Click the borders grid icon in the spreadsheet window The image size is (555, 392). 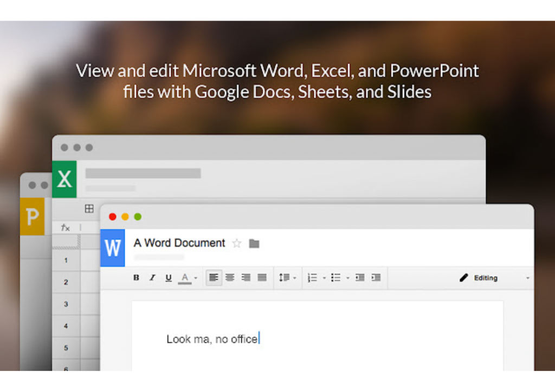(x=89, y=208)
